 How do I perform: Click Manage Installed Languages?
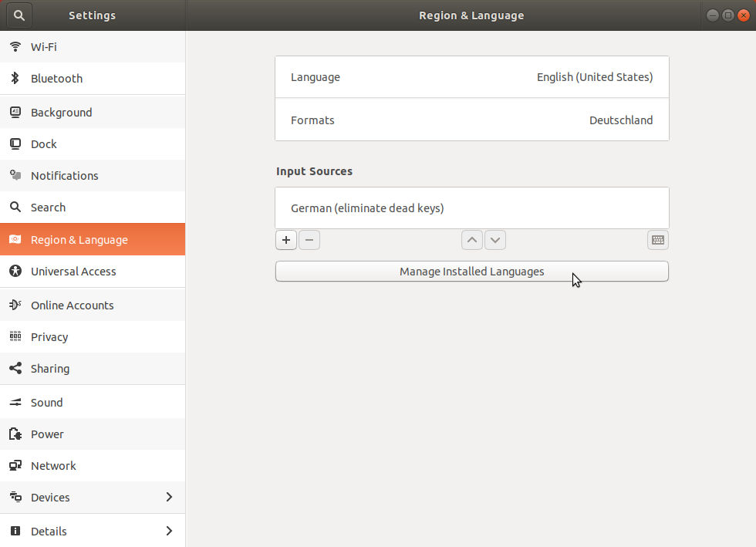click(x=471, y=271)
